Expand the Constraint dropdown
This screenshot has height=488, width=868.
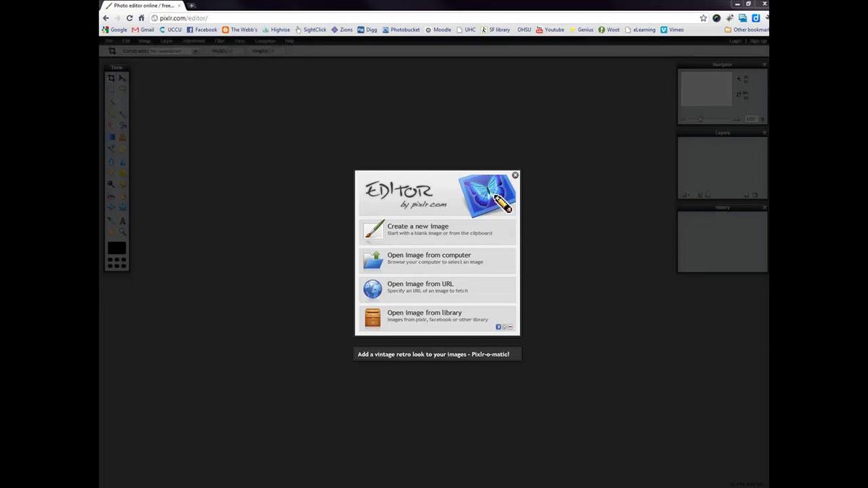point(174,51)
